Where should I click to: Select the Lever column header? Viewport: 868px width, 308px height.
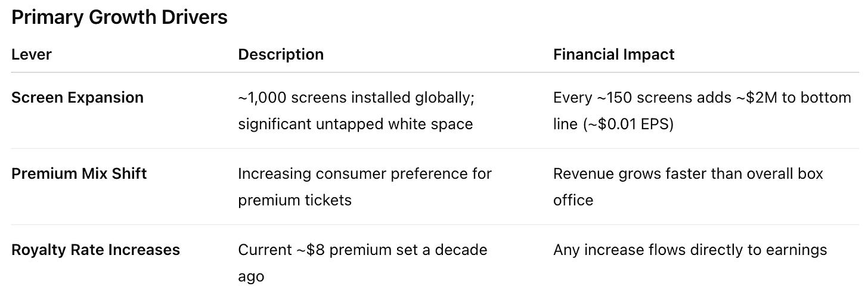click(x=32, y=54)
